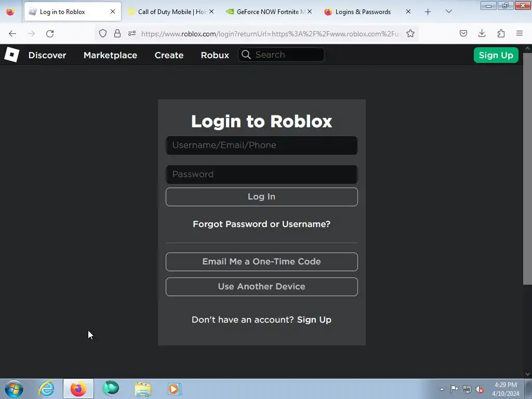Open the Extensions puzzle icon
Viewport: 532px width, 399px height.
[x=501, y=33]
